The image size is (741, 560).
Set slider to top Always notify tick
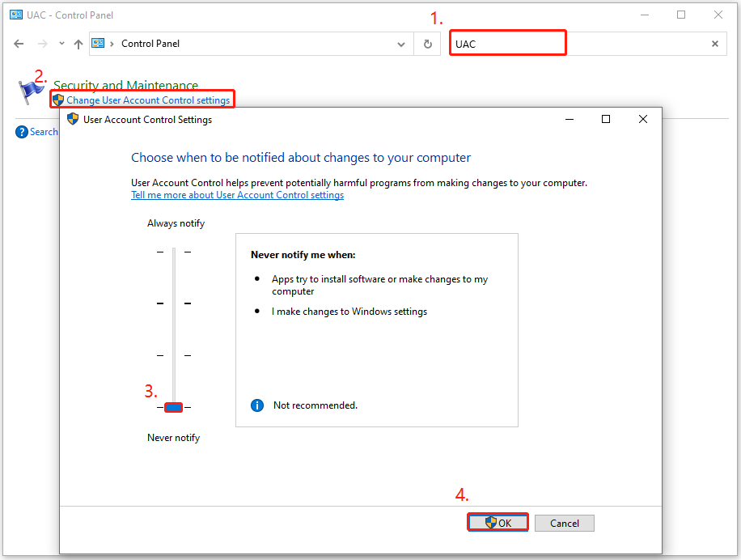174,252
